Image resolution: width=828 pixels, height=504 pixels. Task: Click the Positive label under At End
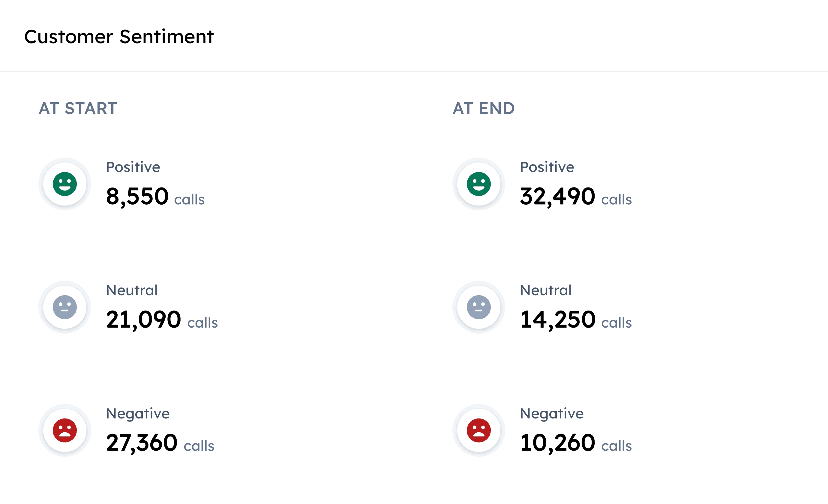(x=547, y=167)
